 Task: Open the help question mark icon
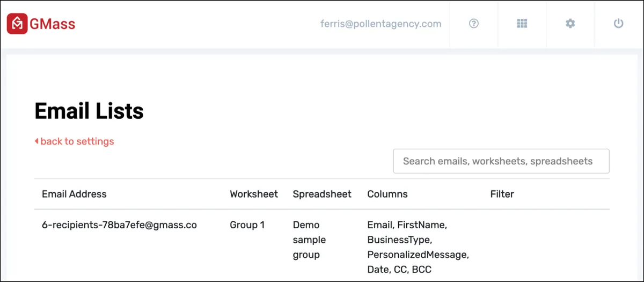coord(474,24)
